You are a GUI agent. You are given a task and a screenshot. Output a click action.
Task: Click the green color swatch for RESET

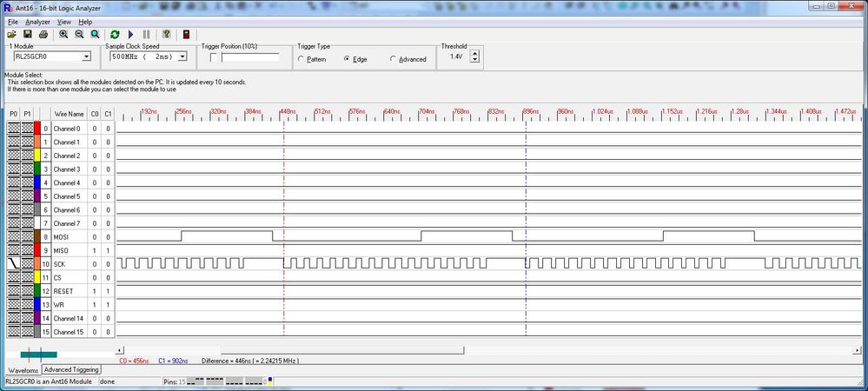pos(37,291)
